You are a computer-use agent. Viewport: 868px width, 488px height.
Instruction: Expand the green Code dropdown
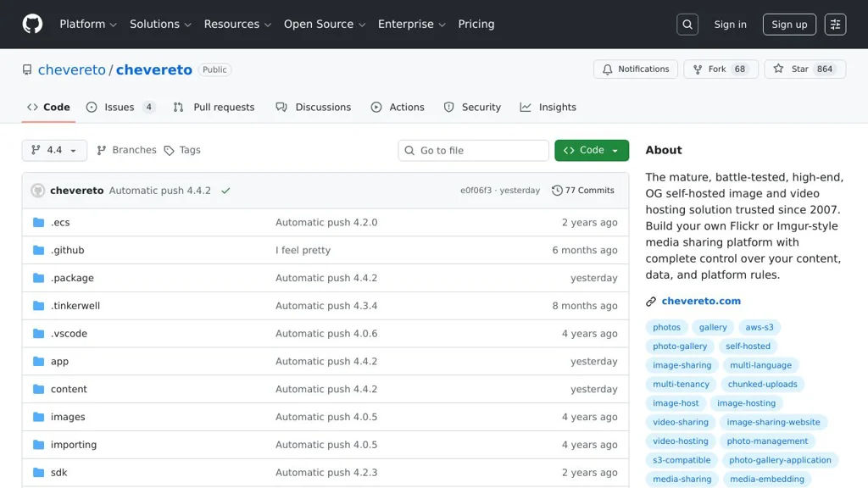(x=592, y=150)
